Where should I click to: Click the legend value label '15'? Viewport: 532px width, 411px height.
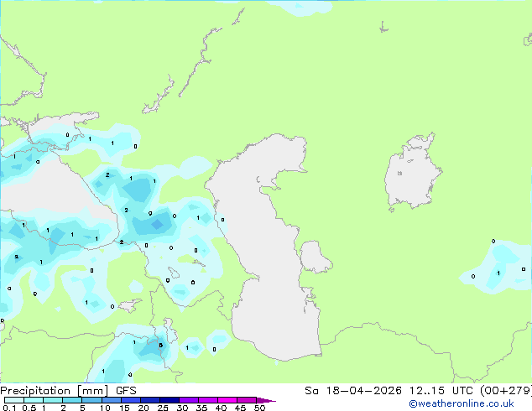coord(124,408)
